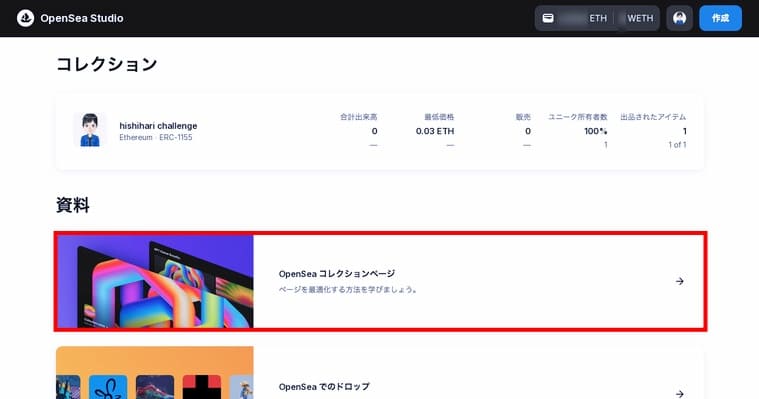Open hishihari challenge collection avatar
Viewport: 759px width, 399px height.
point(90,130)
